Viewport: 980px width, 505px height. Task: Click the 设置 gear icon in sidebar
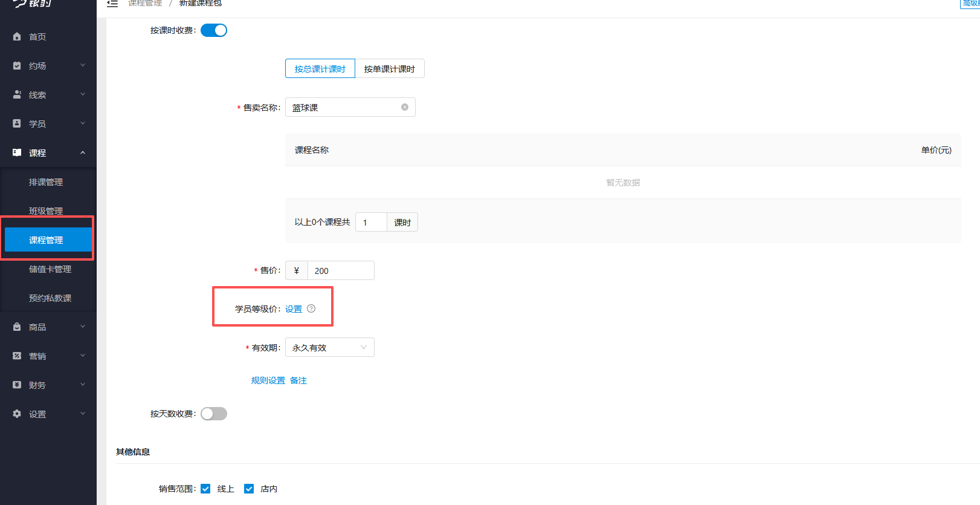pyautogui.click(x=17, y=414)
